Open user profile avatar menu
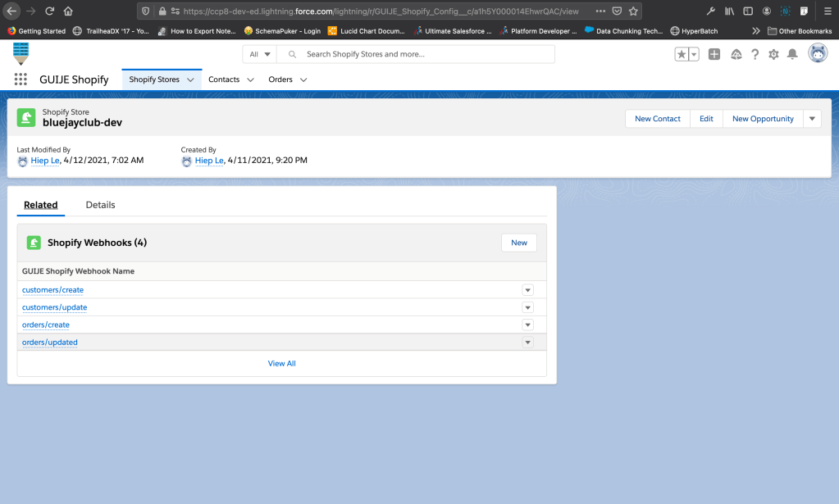This screenshot has width=839, height=504. (x=817, y=53)
